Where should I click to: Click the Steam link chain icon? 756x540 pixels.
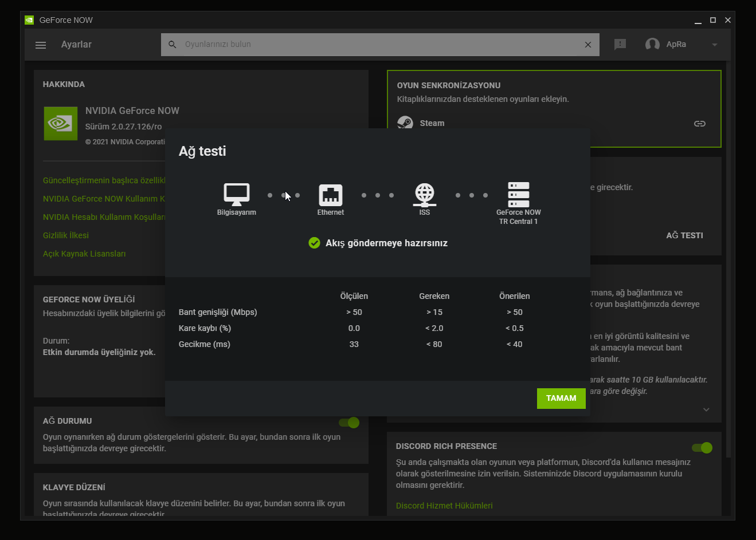700,124
